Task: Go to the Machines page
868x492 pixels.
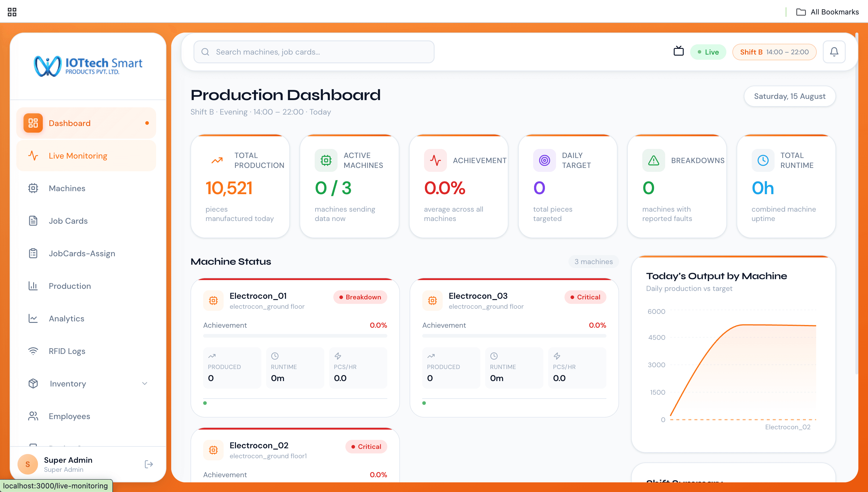Action: (86, 188)
